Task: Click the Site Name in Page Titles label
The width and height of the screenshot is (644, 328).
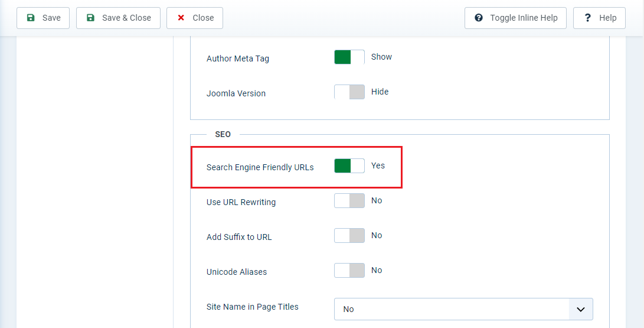Action: (253, 307)
